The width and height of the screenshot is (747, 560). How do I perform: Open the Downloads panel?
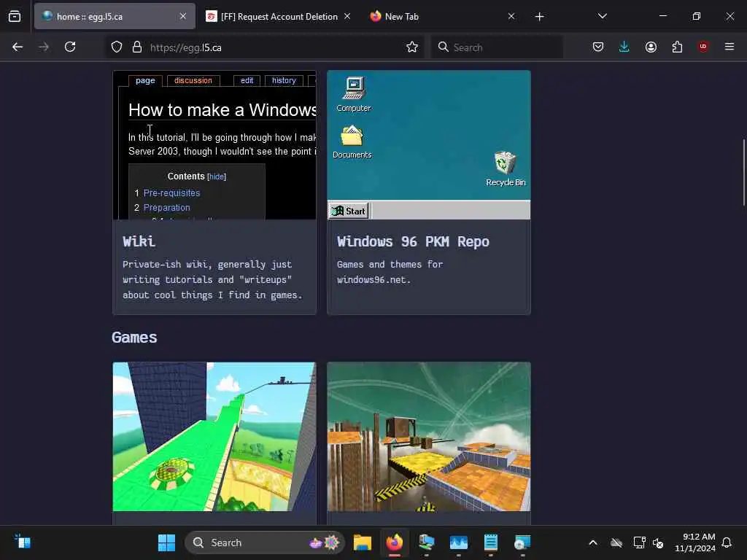624,47
